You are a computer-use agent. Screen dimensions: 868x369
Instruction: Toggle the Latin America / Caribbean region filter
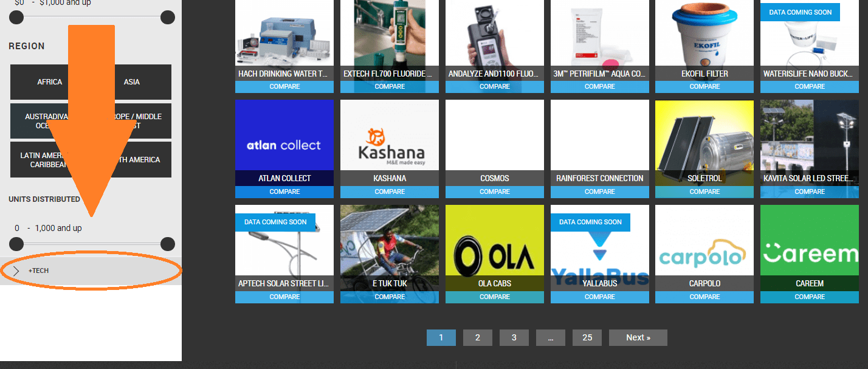pyautogui.click(x=50, y=160)
